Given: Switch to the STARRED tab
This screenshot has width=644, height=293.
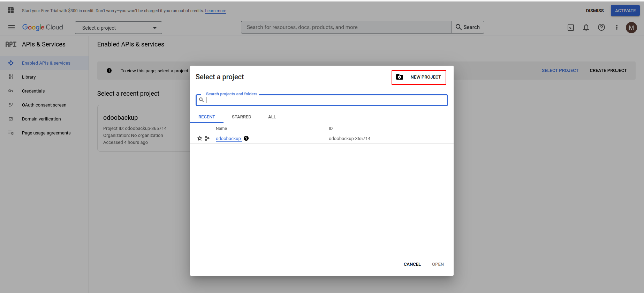Looking at the screenshot, I should [x=241, y=117].
